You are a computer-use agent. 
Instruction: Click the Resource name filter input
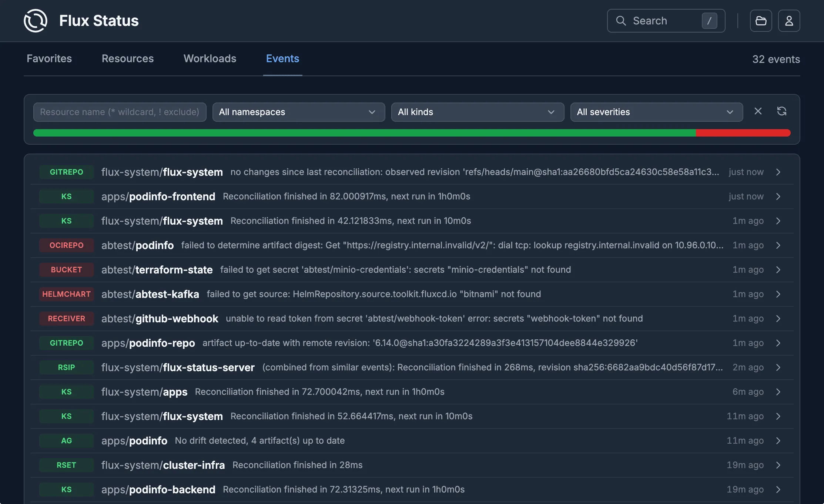click(x=120, y=112)
